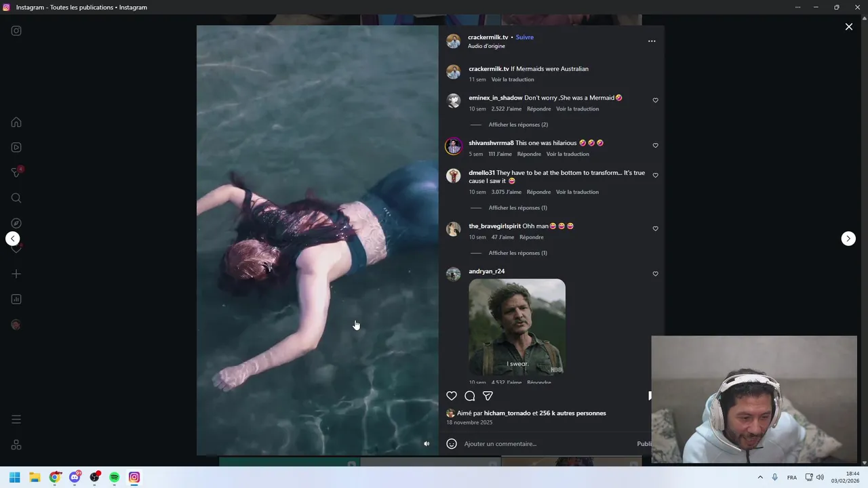The image size is (868, 488).
Task: Open andryan_r24's profile picture
Action: pyautogui.click(x=454, y=274)
